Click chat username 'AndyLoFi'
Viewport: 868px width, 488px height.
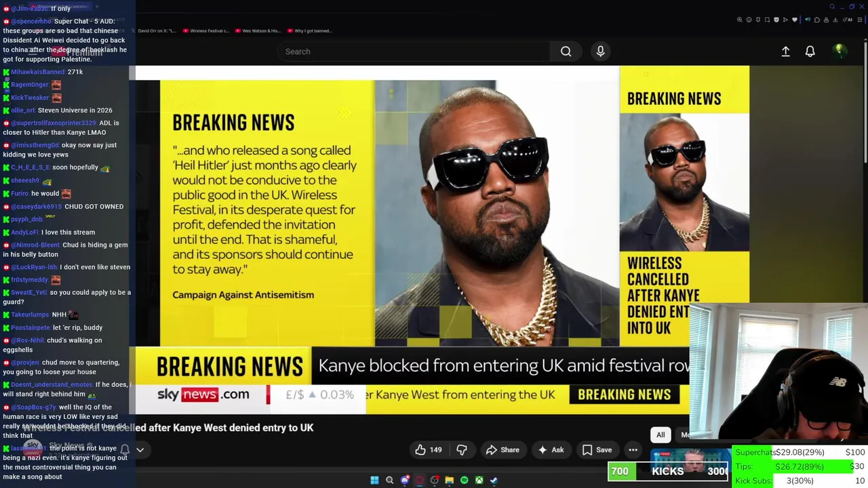24,232
